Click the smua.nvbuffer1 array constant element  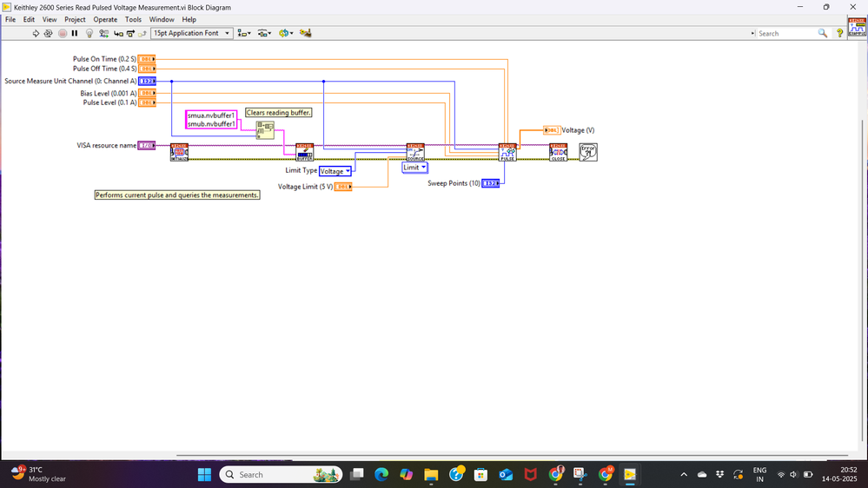(211, 115)
